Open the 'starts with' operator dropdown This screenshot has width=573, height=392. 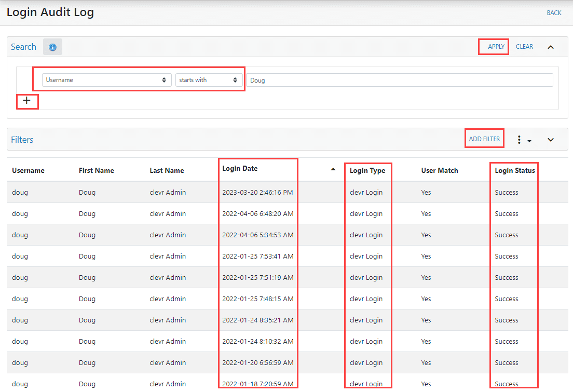click(x=209, y=80)
